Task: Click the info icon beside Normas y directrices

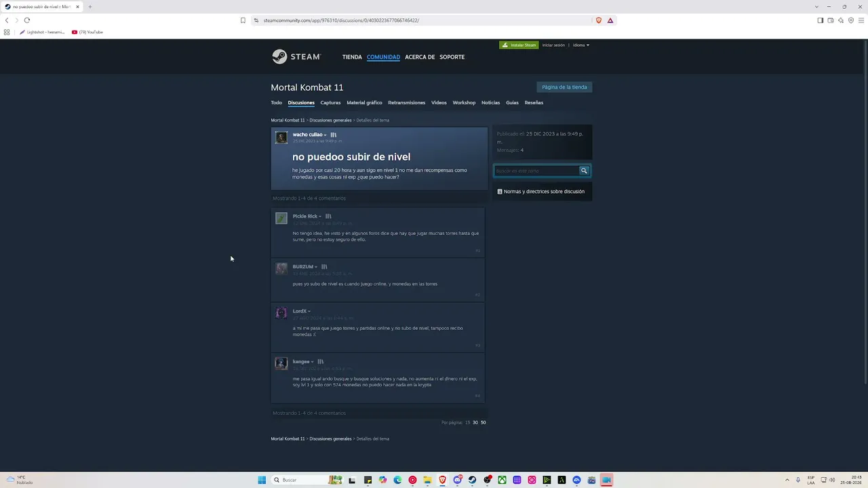Action: pos(500,192)
